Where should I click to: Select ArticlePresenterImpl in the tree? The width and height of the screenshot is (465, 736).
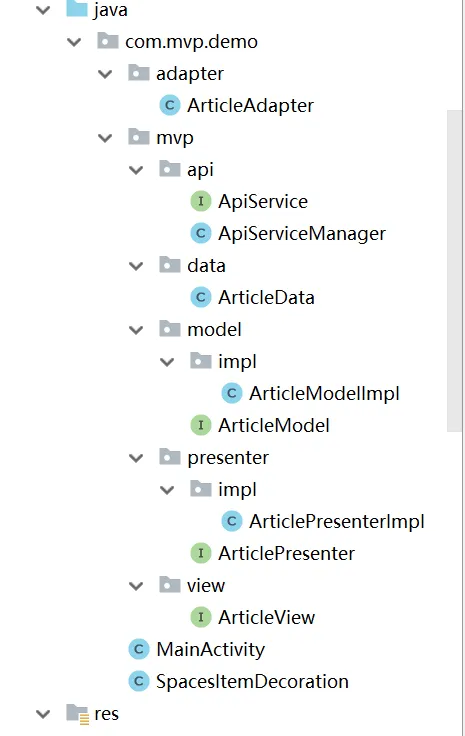click(337, 521)
